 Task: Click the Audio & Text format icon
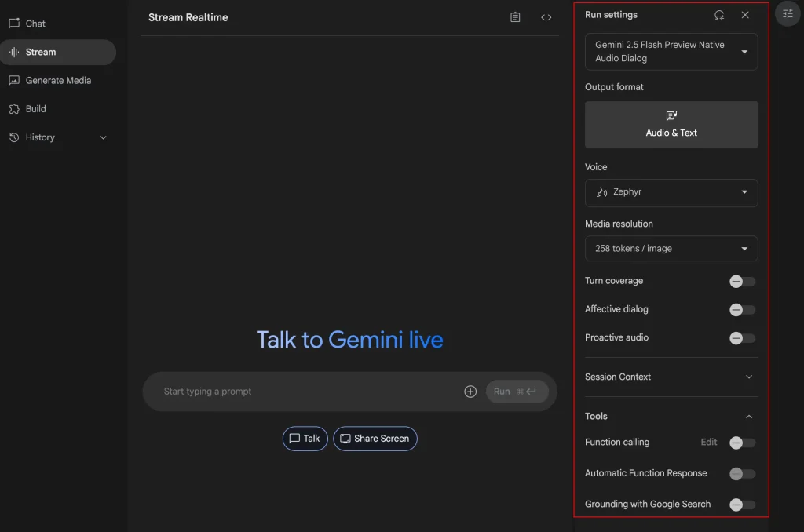(x=671, y=116)
